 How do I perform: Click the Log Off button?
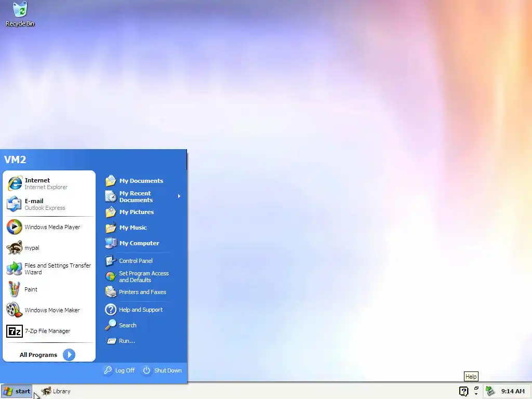(119, 370)
